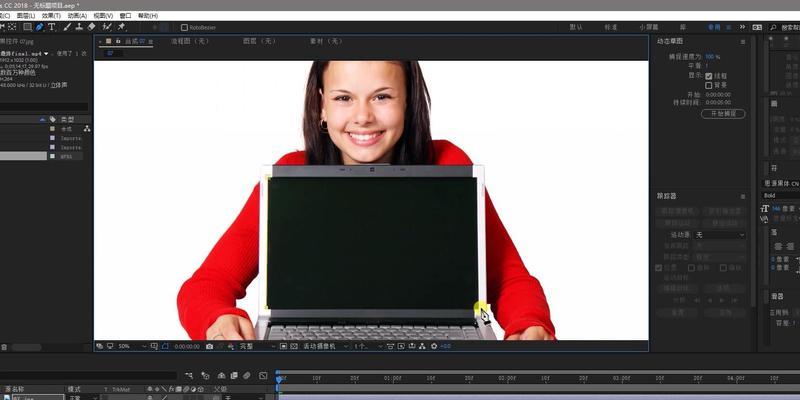Open the 动态草图 panel menu
Image resolution: width=800 pixels, height=400 pixels.
pos(743,41)
